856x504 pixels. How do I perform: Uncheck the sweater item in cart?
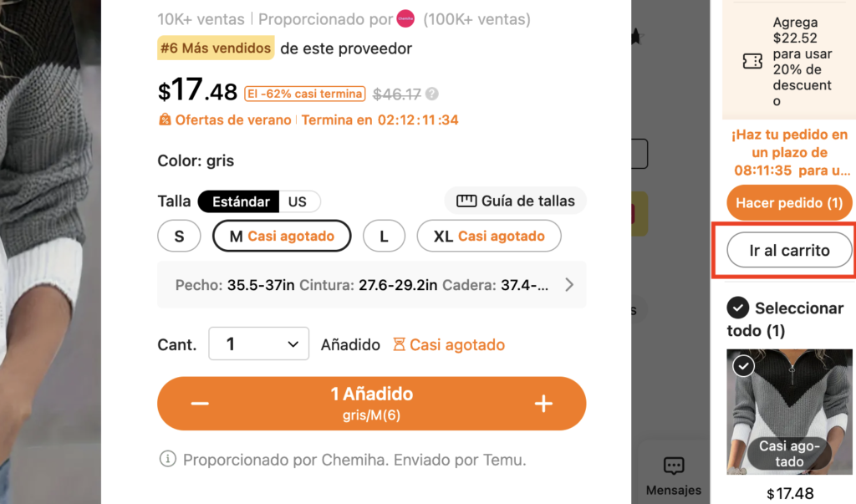pos(743,366)
